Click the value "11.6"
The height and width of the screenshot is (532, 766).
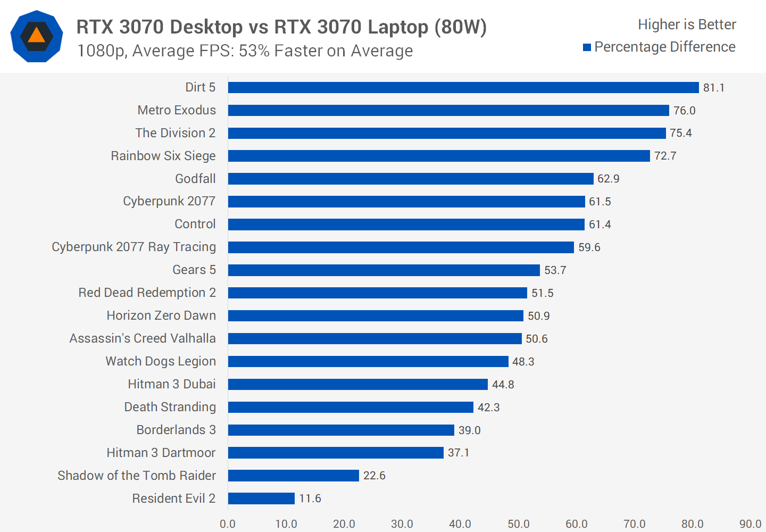[310, 498]
